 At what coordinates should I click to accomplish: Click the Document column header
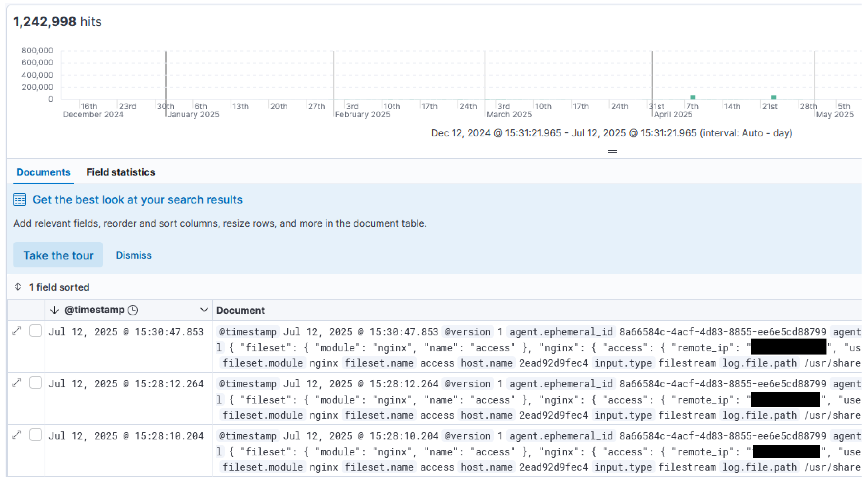(241, 311)
